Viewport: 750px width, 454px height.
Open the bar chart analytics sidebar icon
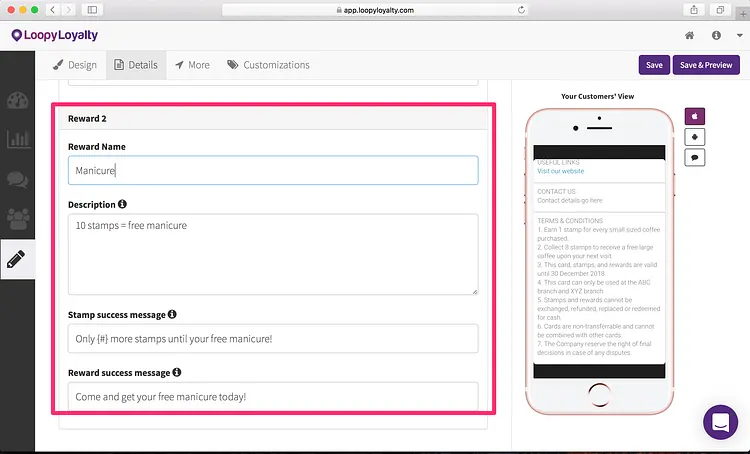point(18,139)
